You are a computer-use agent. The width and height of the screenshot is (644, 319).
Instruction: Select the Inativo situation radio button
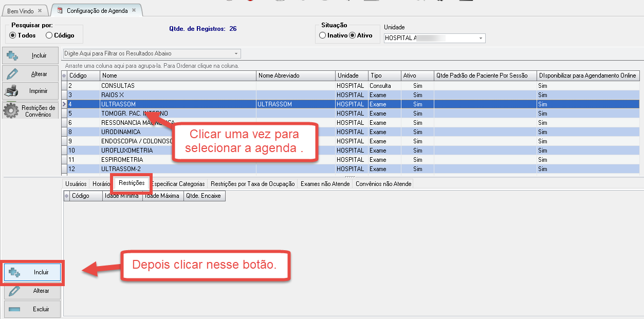click(322, 35)
